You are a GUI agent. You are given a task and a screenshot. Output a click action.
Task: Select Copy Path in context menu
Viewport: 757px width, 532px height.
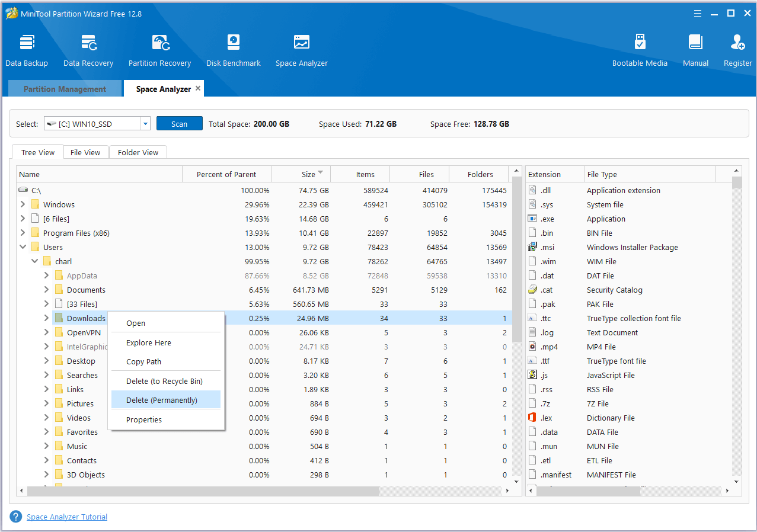[143, 361]
